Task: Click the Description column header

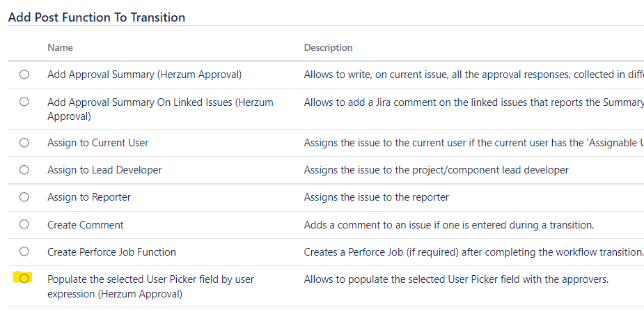Action: 328,48
